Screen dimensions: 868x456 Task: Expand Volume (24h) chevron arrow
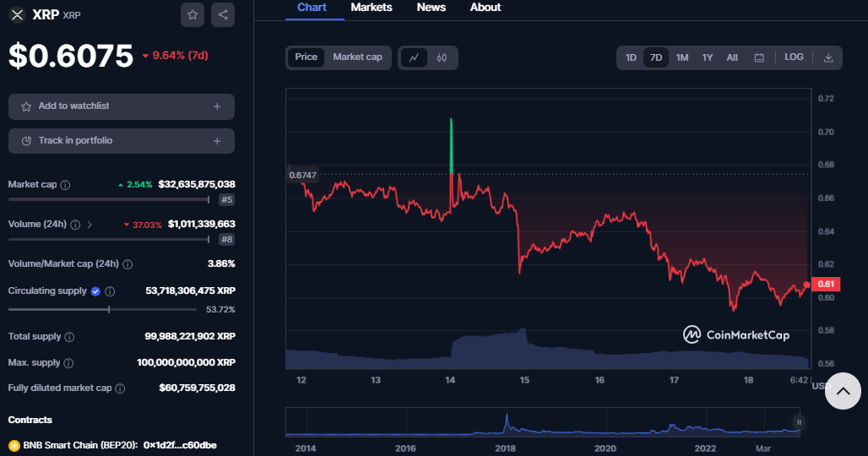[90, 225]
